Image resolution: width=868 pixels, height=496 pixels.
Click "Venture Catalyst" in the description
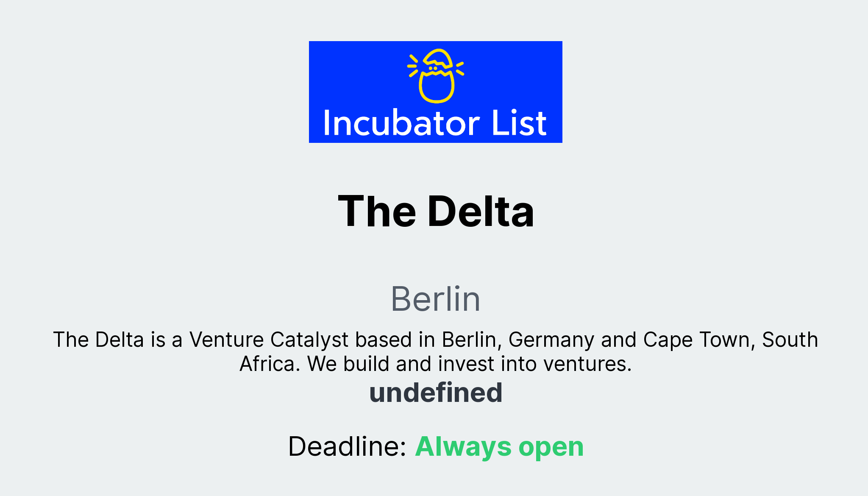[269, 340]
